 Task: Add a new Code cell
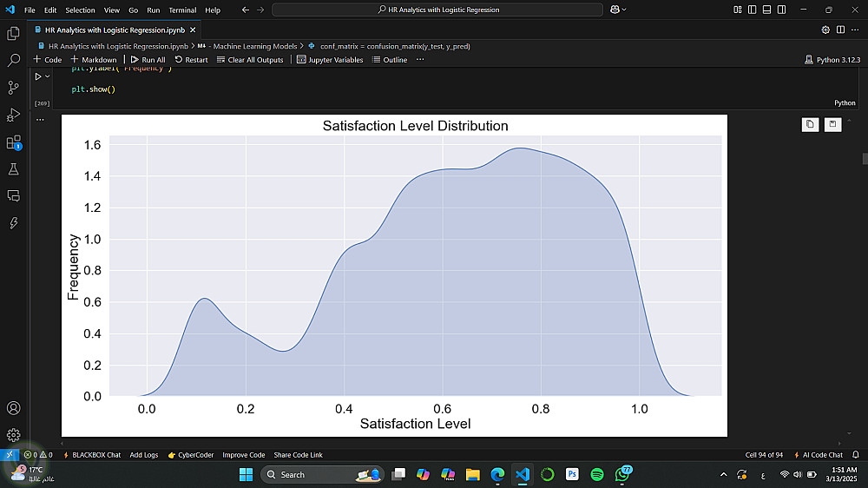(48, 59)
